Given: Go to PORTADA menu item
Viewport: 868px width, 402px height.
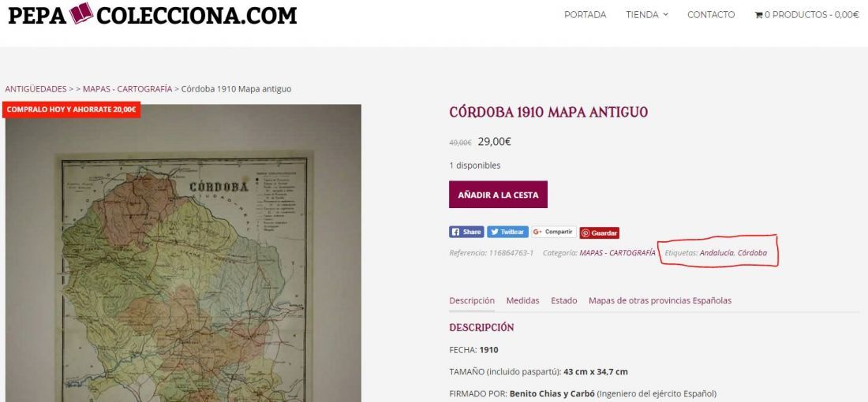Looking at the screenshot, I should pyautogui.click(x=586, y=15).
